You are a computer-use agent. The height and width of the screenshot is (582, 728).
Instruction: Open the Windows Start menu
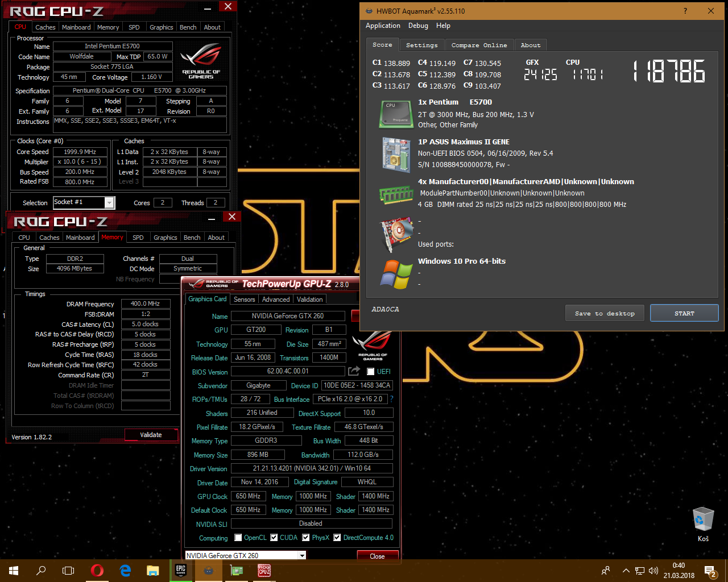(14, 571)
